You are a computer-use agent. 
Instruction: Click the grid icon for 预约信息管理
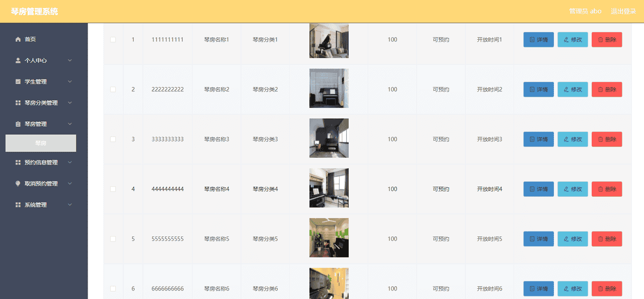tap(18, 163)
